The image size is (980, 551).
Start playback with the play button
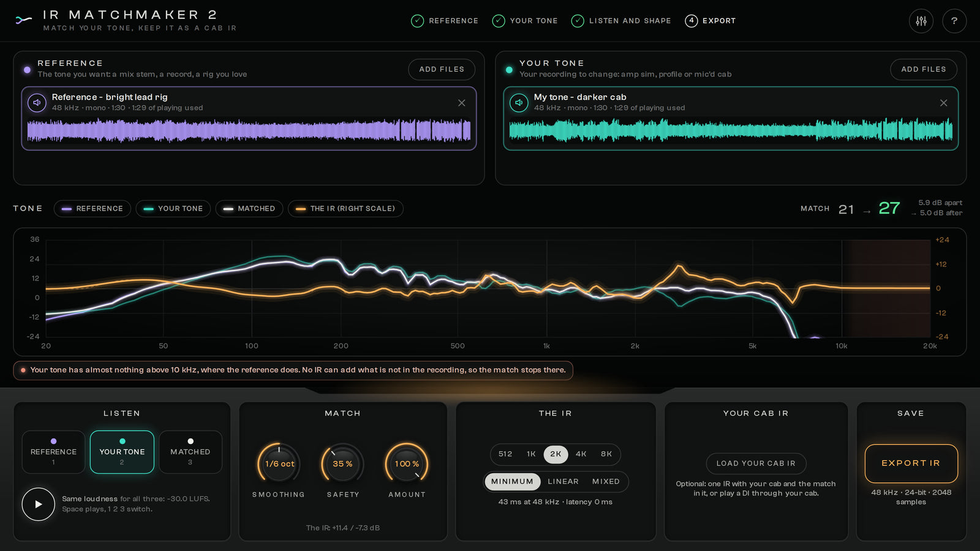(x=38, y=504)
